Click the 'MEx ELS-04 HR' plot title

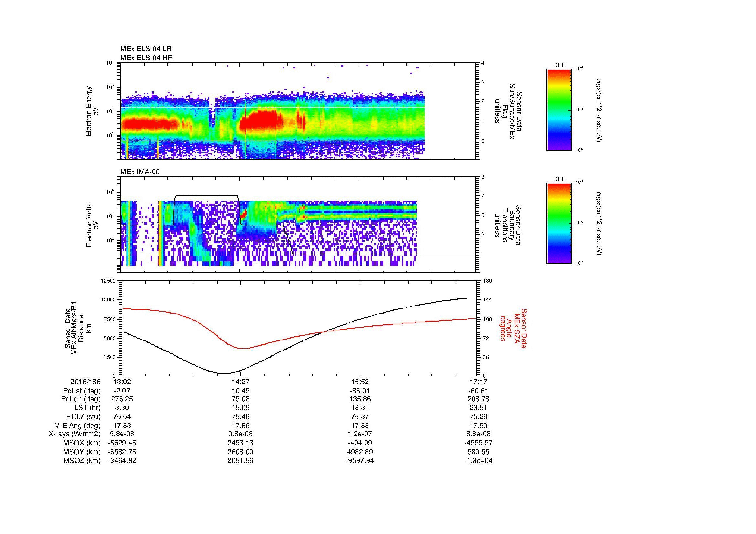coord(146,58)
